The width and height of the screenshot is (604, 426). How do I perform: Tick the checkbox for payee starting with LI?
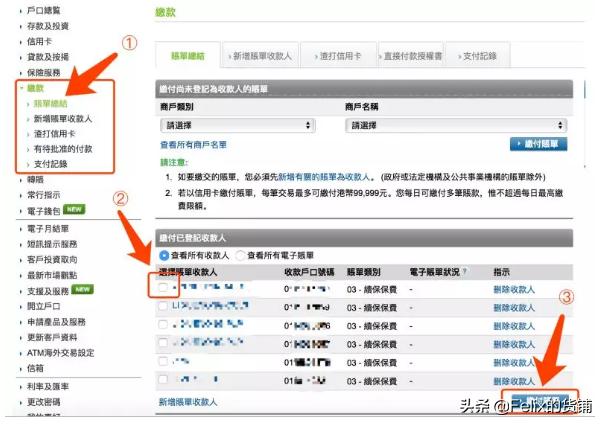[163, 306]
